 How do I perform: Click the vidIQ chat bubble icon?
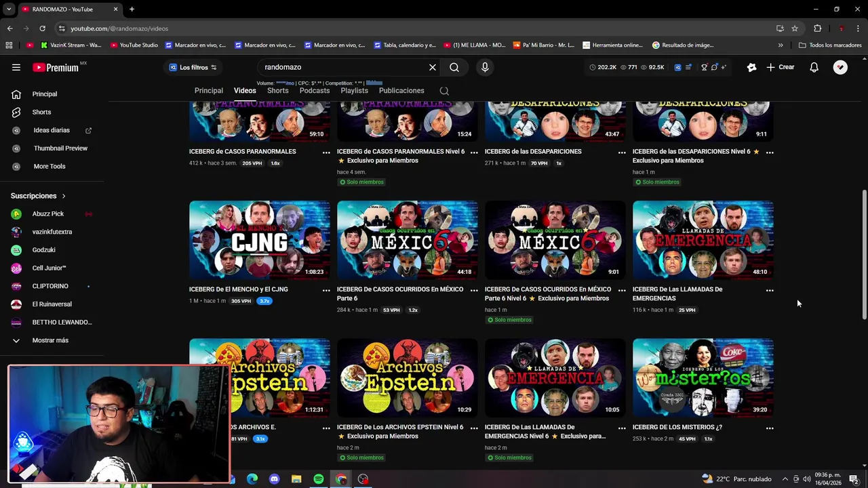coord(714,67)
